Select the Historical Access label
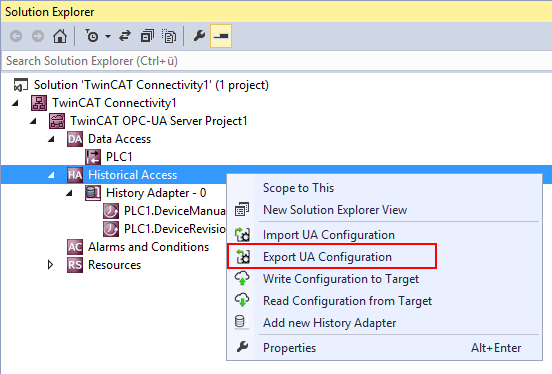 (133, 175)
